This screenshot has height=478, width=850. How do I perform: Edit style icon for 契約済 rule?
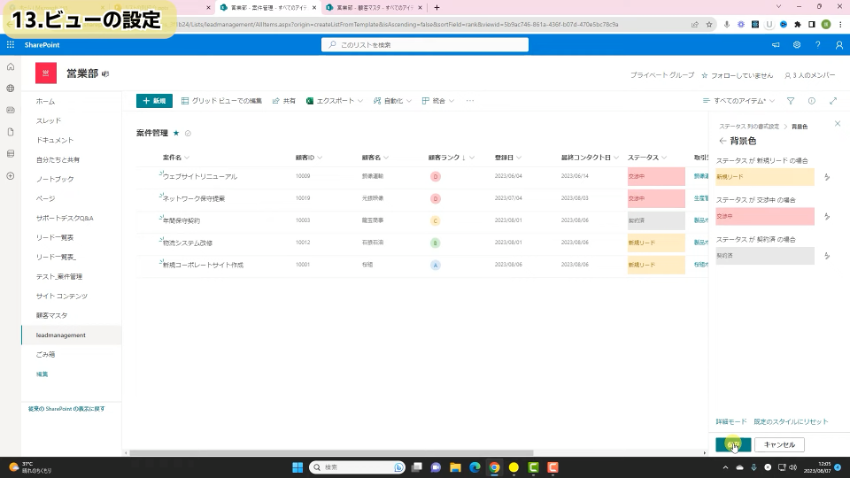click(827, 256)
